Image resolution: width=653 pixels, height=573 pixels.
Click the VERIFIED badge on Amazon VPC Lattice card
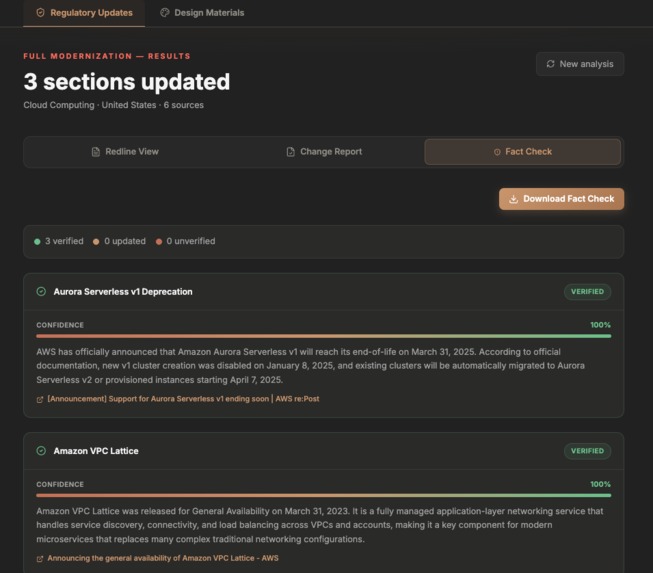(587, 451)
